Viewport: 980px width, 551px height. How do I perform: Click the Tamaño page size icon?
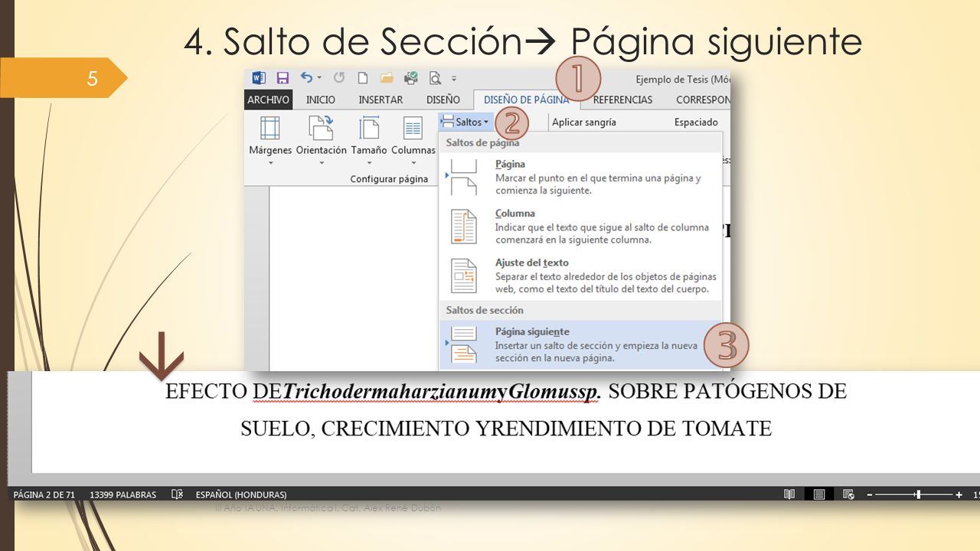(369, 128)
